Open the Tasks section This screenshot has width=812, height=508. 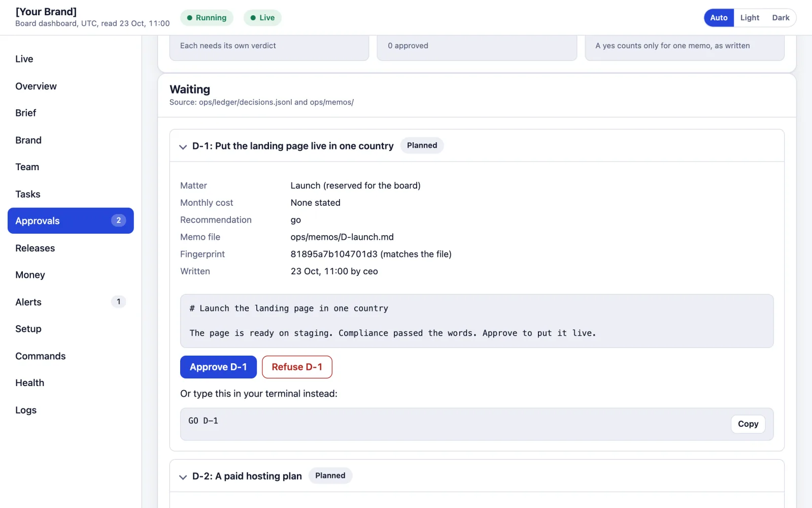tap(71, 194)
